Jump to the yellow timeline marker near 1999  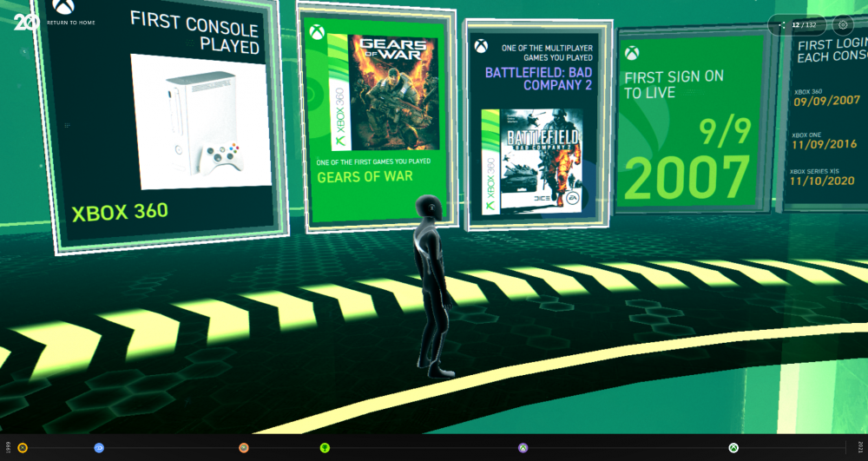23,448
